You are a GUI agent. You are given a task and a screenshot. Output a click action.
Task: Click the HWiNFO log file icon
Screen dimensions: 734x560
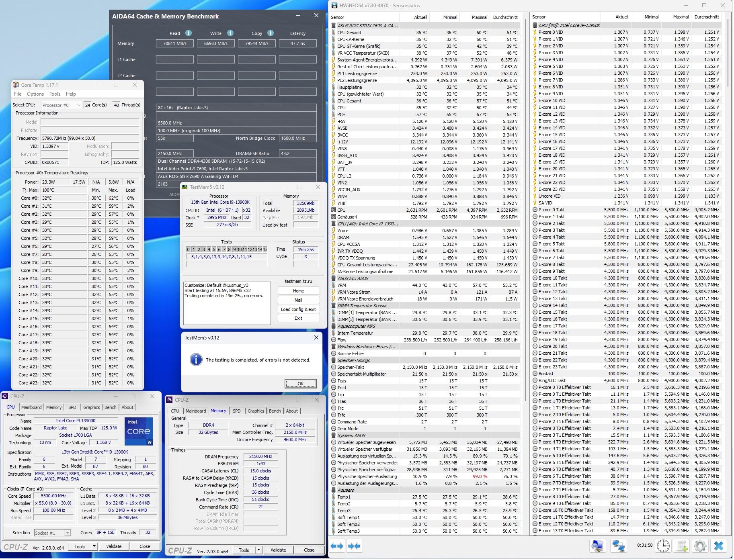tap(682, 546)
